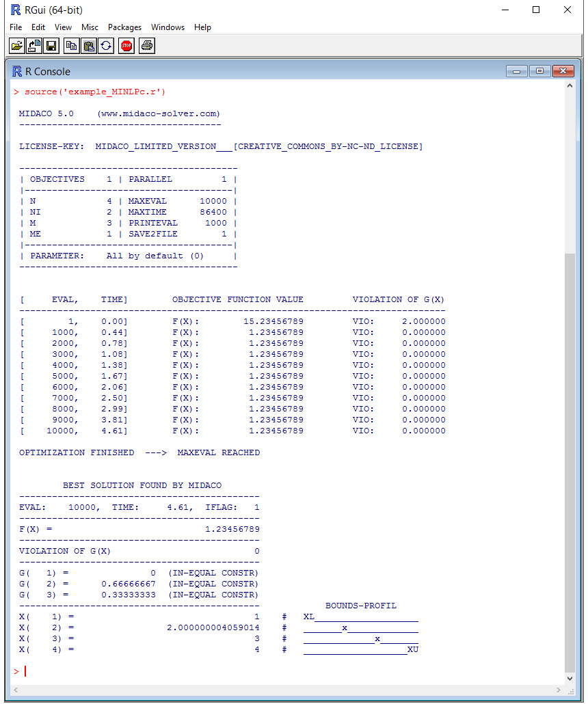
Task: Click the horizontal scrollbar right arrow
Action: coord(559,690)
